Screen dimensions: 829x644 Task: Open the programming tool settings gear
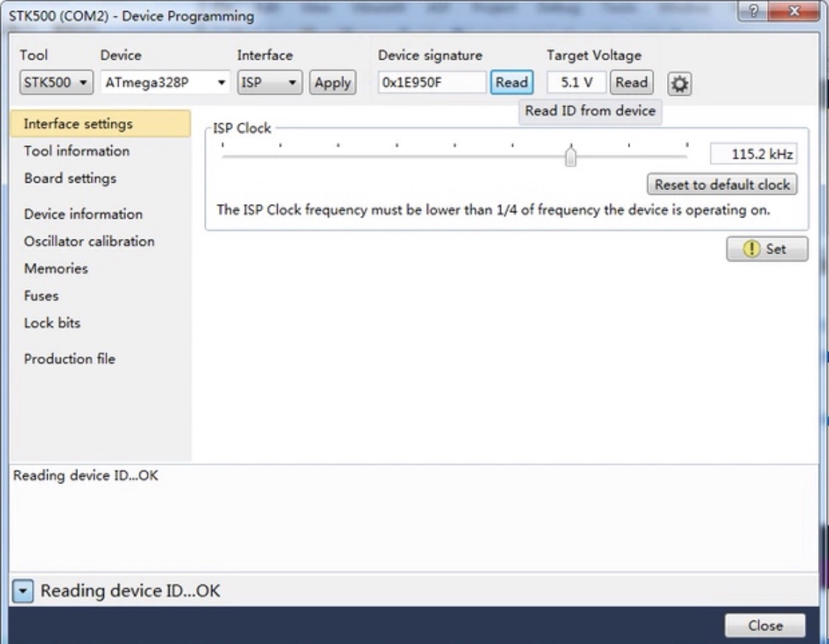click(679, 83)
